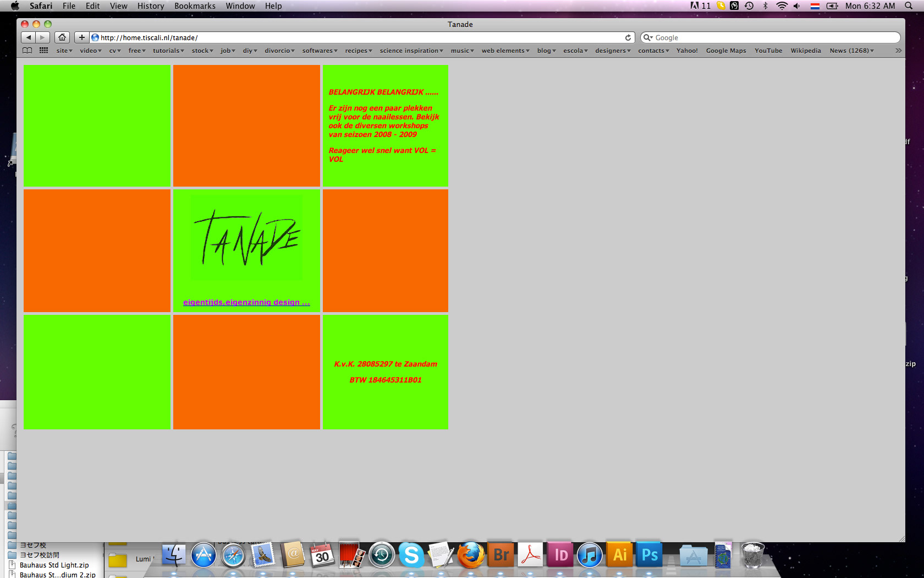Open the Trash in the Dock

click(x=752, y=555)
